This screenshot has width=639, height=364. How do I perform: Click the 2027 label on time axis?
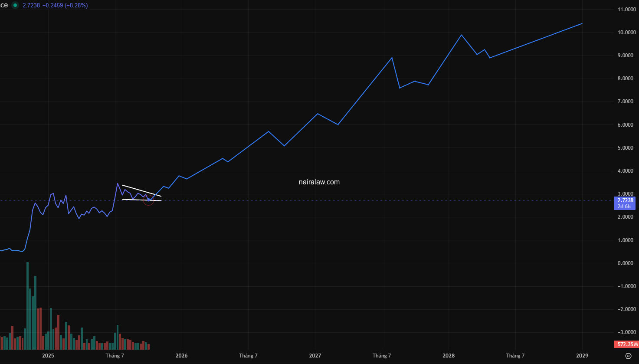click(x=315, y=356)
